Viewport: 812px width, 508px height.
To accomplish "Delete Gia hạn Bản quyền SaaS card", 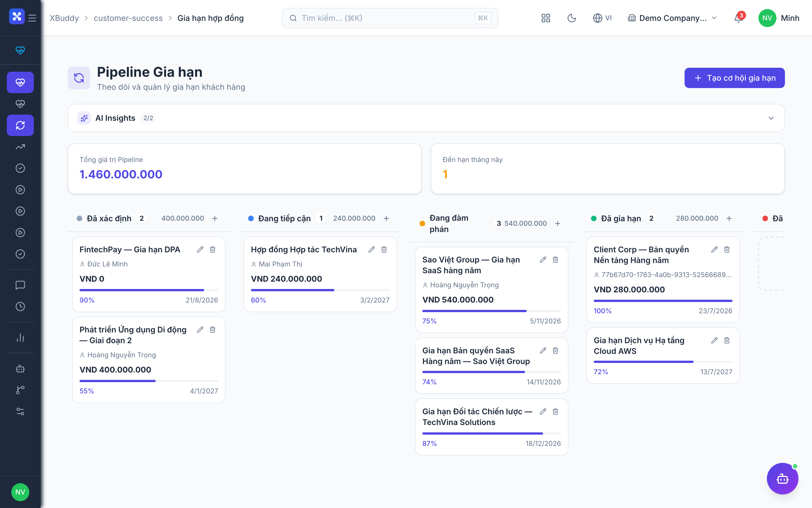I will click(555, 351).
